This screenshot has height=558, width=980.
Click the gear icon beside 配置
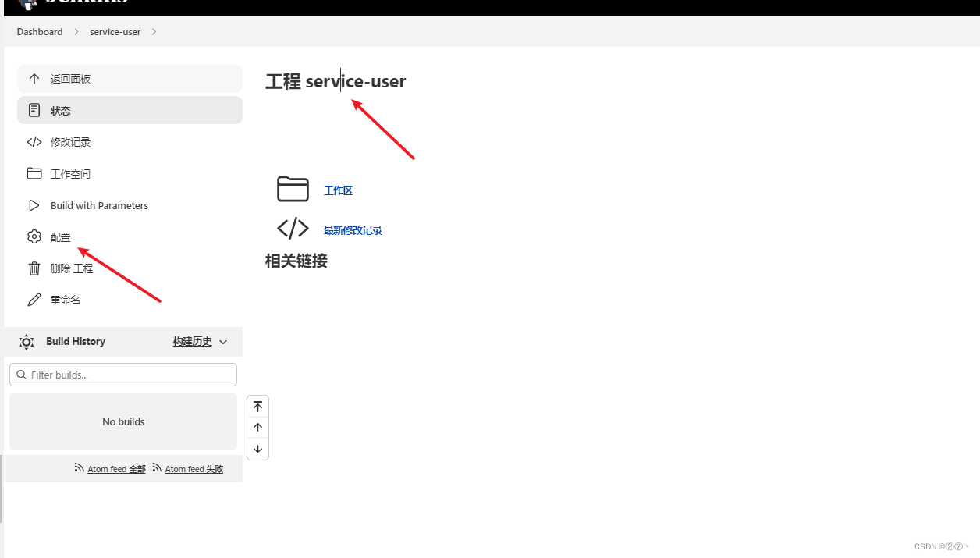(34, 236)
